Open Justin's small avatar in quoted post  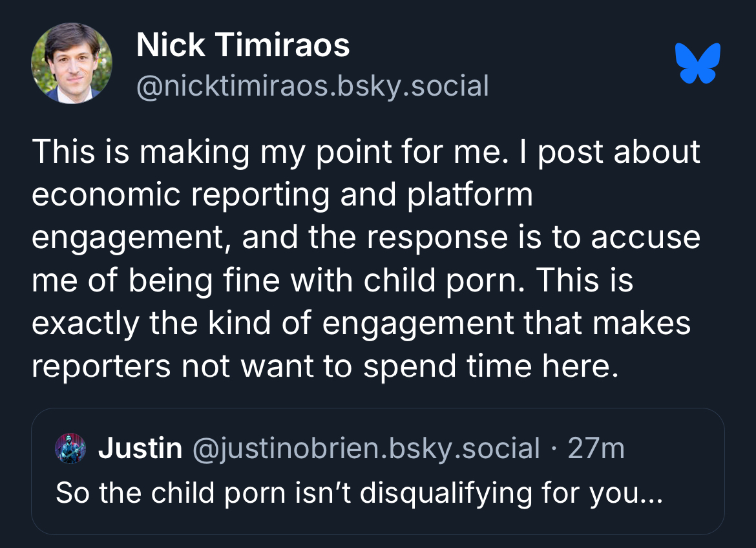70,448
